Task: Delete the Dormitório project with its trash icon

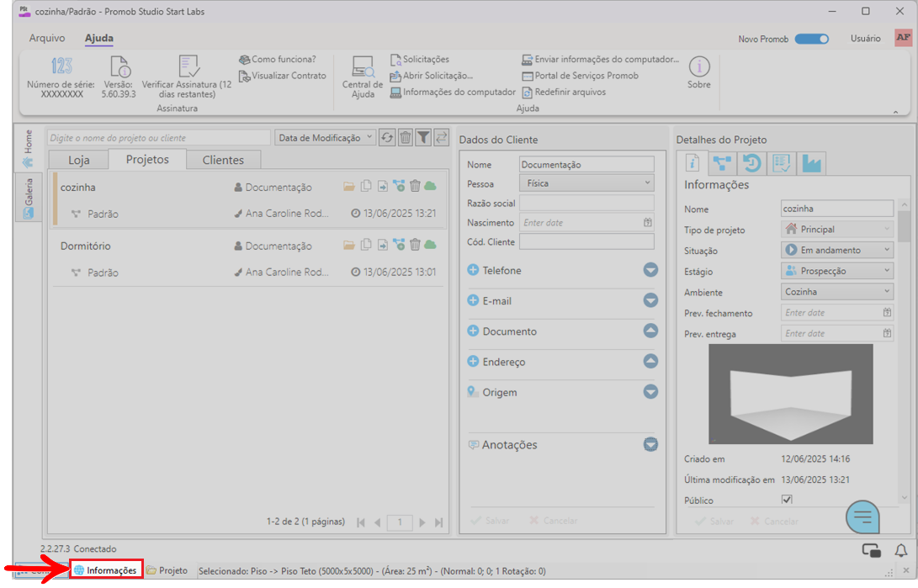Action: point(415,245)
